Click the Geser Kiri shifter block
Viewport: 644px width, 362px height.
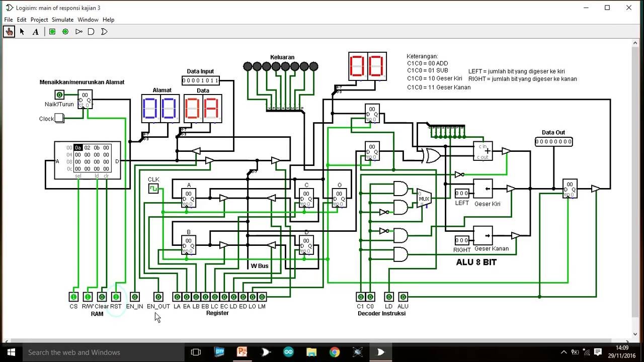point(483,189)
